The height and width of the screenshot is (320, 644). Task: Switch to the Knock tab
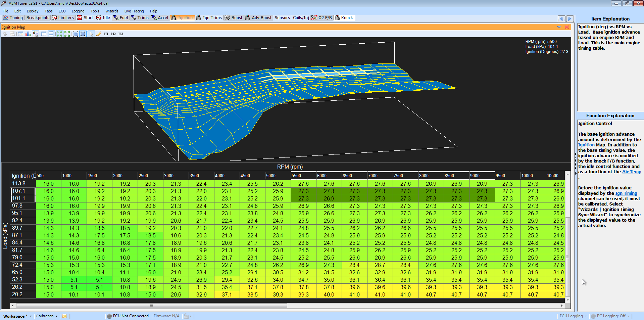tap(344, 18)
